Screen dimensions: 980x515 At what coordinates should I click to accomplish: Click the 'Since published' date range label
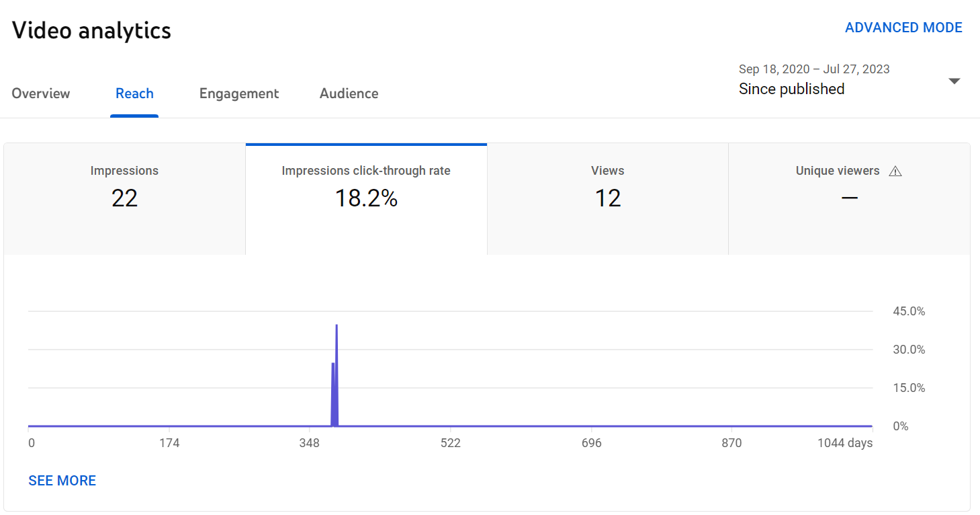tap(791, 89)
